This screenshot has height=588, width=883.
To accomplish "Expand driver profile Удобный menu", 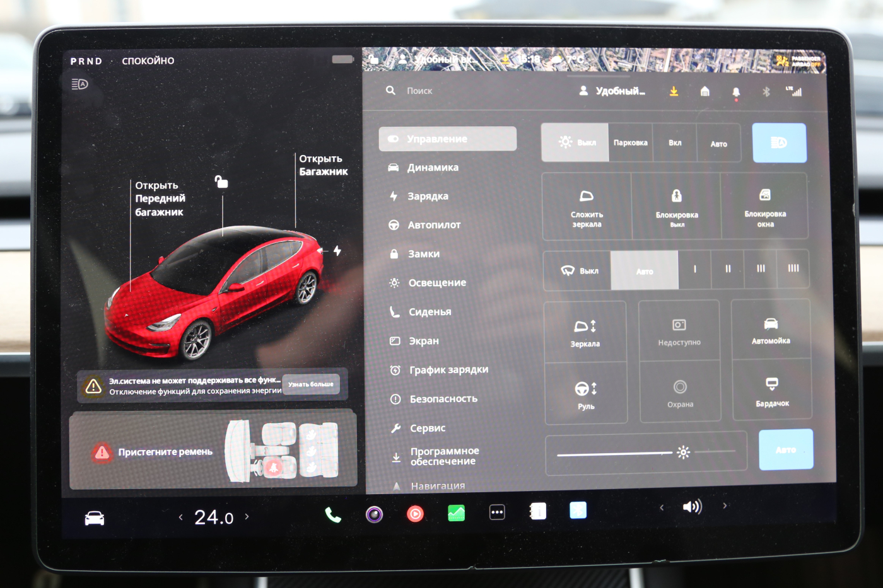I will point(612,91).
